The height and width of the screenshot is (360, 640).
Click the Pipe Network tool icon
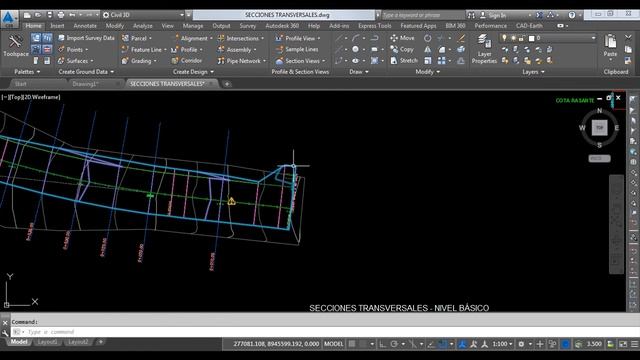[221, 61]
